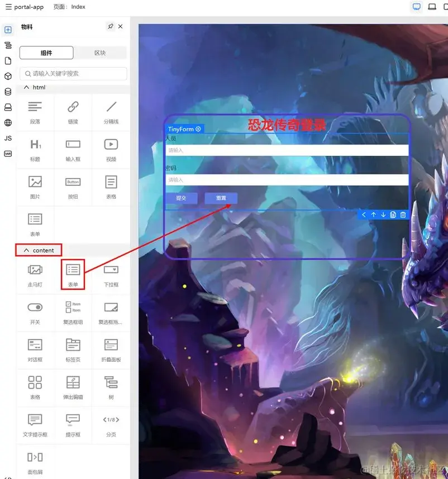
Task: Open the hamburger menu beside portal-app
Action: point(8,7)
